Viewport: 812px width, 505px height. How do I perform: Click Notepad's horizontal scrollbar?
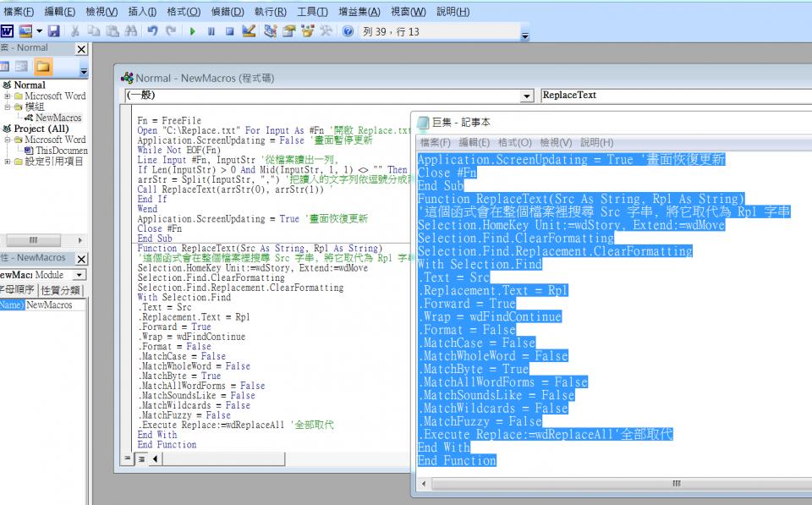tap(675, 483)
